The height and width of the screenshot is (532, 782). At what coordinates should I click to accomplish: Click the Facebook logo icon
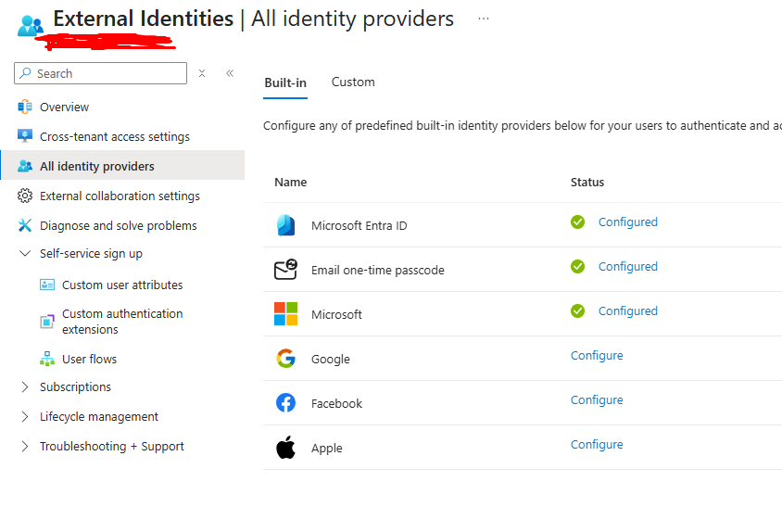[x=285, y=403]
